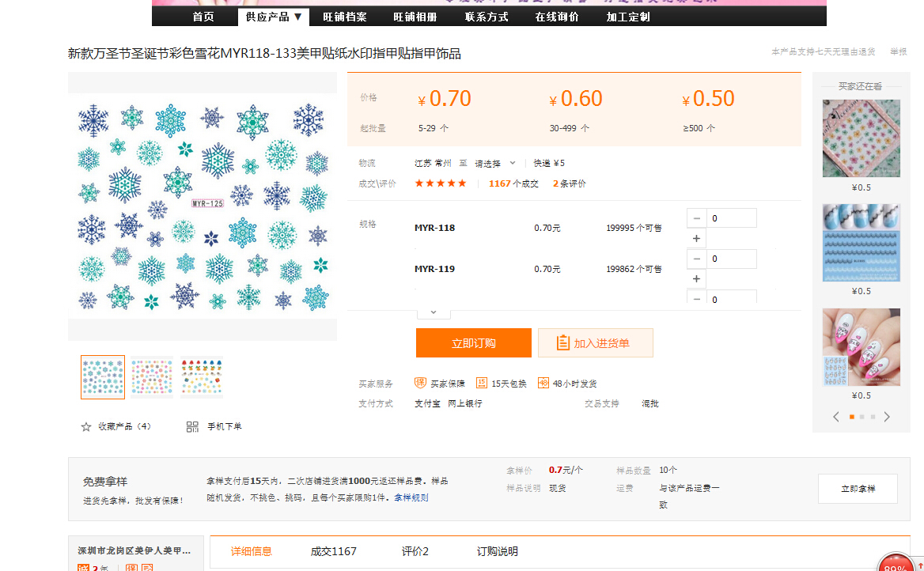The height and width of the screenshot is (571, 924).
Task: Show next recommended products with right arrow
Action: tap(887, 417)
